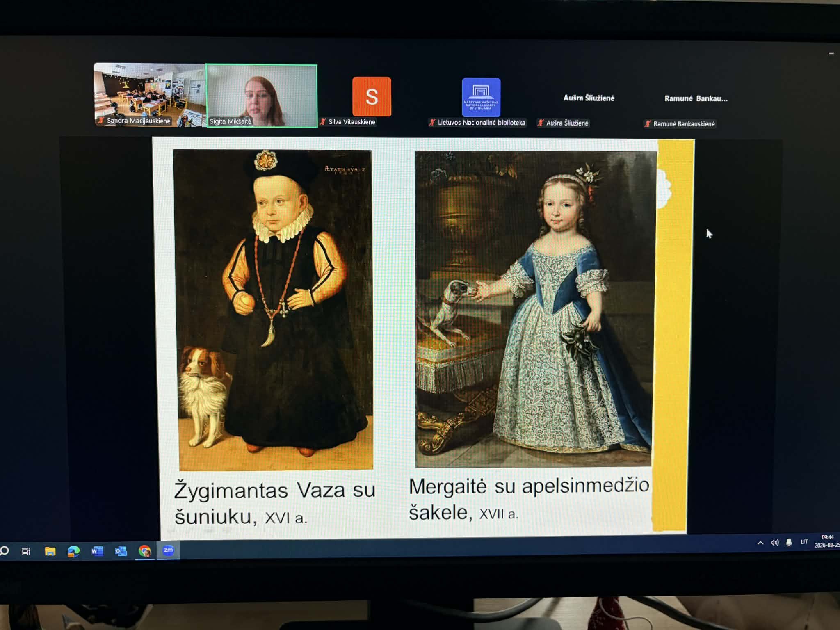Select the Lietuvos Nacionalinė biblioteka participant tile
The image size is (840, 630).
pos(481,98)
